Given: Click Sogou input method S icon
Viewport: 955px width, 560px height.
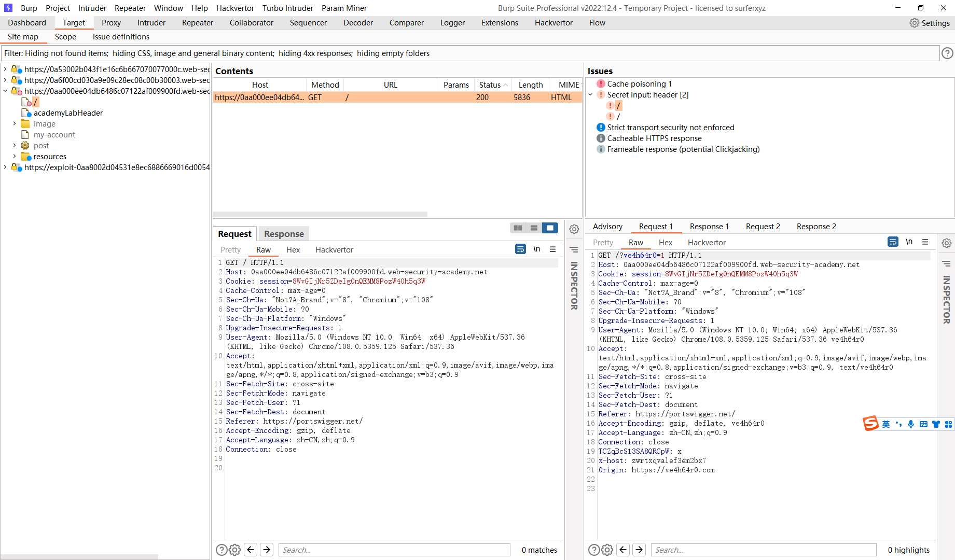Looking at the screenshot, I should click(x=871, y=424).
